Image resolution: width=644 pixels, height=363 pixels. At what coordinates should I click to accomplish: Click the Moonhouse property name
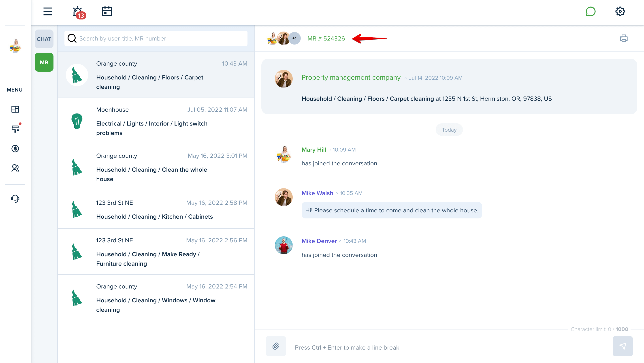(113, 109)
